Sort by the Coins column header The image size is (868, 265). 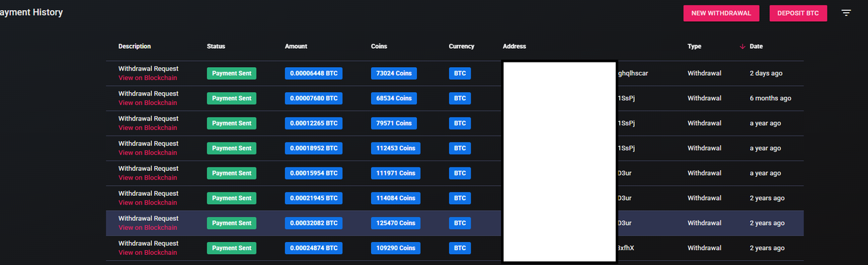[379, 46]
